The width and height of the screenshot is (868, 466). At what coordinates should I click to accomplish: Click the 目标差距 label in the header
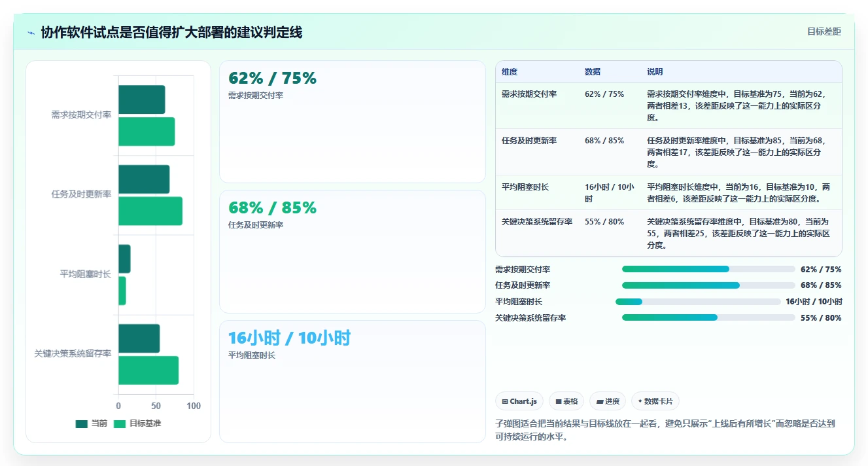click(824, 31)
